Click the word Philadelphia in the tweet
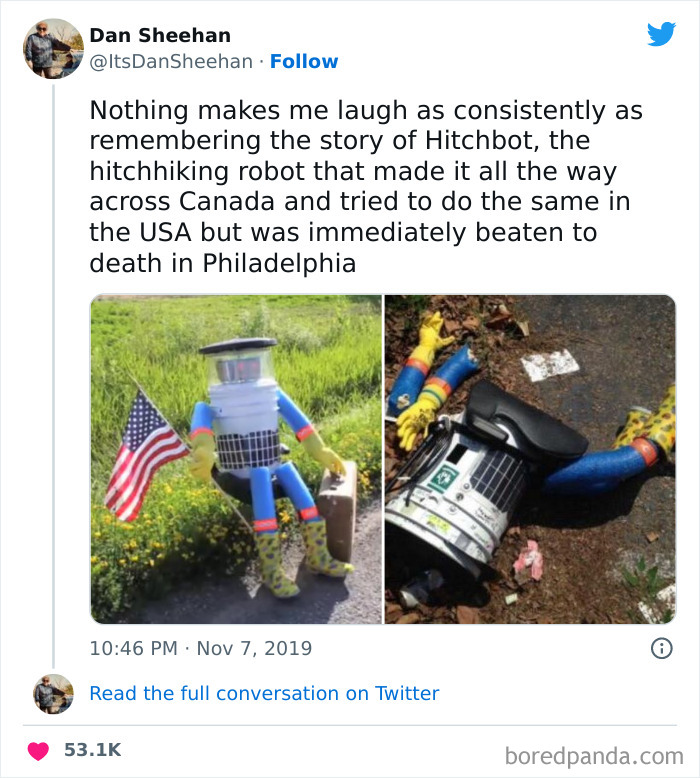 coord(279,264)
